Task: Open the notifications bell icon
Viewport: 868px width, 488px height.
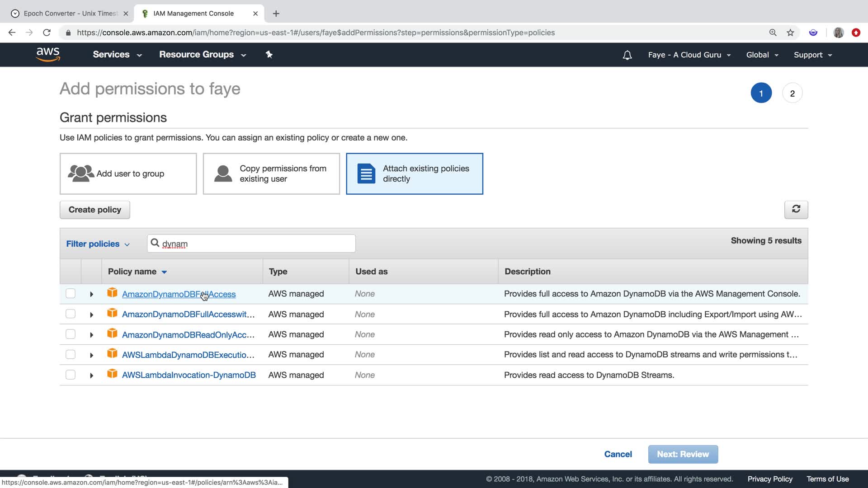Action: (627, 55)
